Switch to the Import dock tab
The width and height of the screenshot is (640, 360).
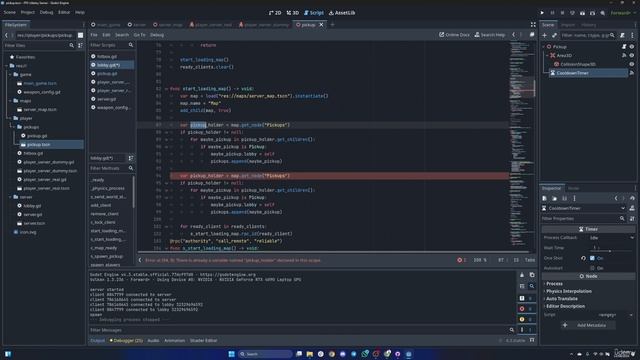[x=567, y=25]
